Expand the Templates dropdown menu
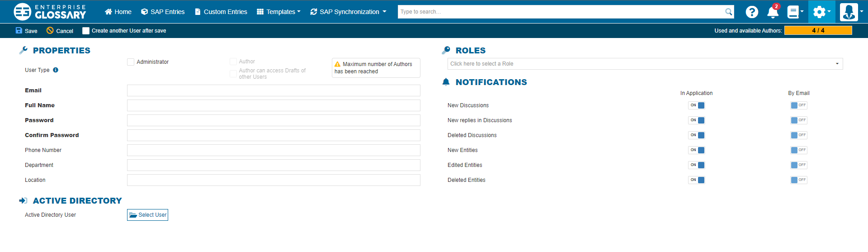 pos(278,12)
